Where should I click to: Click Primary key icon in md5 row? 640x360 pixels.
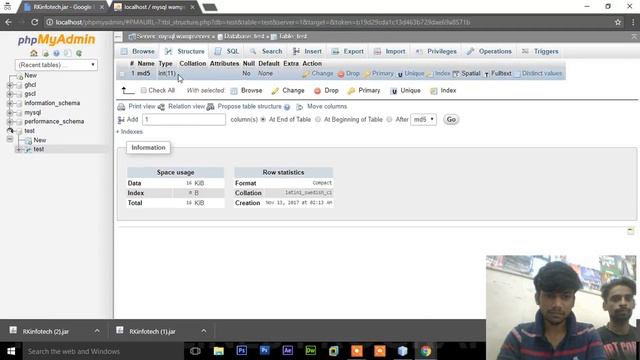click(367, 74)
